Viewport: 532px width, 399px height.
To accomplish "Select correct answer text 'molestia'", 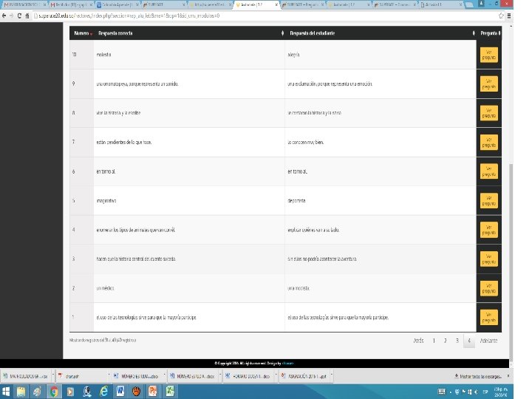I will [x=103, y=55].
